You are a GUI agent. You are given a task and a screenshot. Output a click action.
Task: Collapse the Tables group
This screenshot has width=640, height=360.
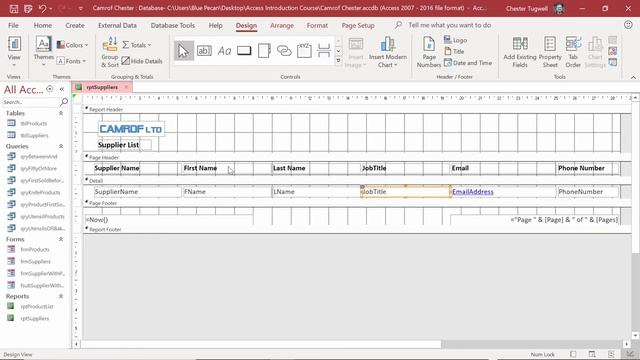61,113
